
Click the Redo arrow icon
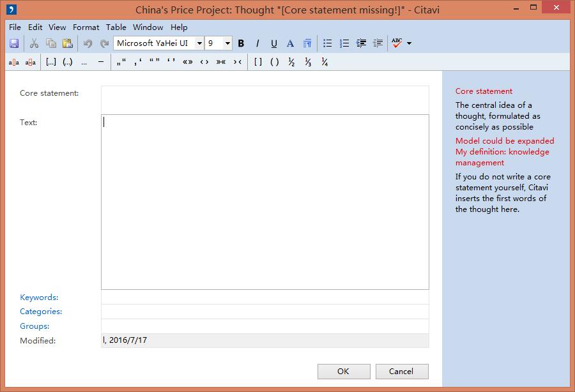(x=105, y=43)
